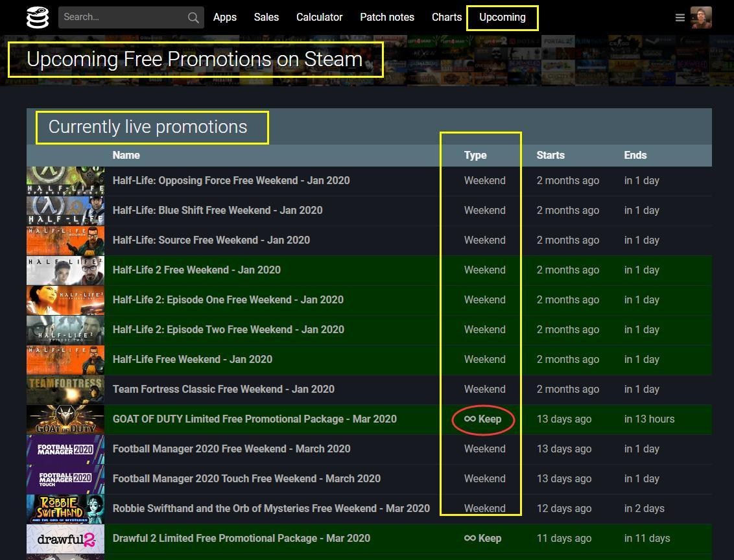
Task: Click Weekend type in Team Fortress Classic row
Action: point(484,390)
